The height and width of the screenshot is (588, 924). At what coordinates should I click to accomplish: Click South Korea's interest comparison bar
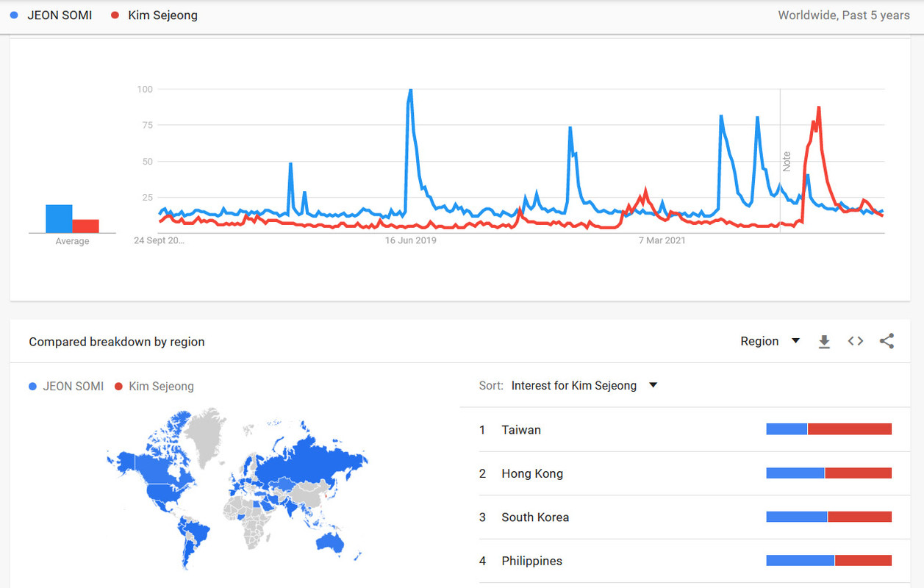click(x=829, y=517)
